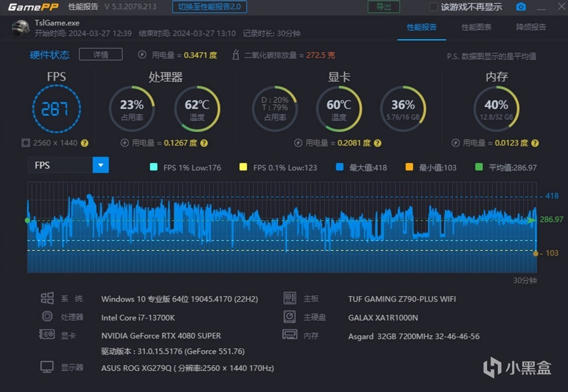Click the resolution square icon under FPS
This screenshot has width=568, height=392.
26,143
